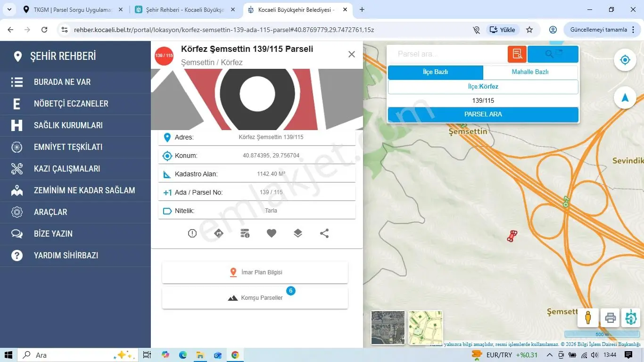The height and width of the screenshot is (362, 644).
Task: Click the report problem exclamation icon
Action: click(x=192, y=233)
